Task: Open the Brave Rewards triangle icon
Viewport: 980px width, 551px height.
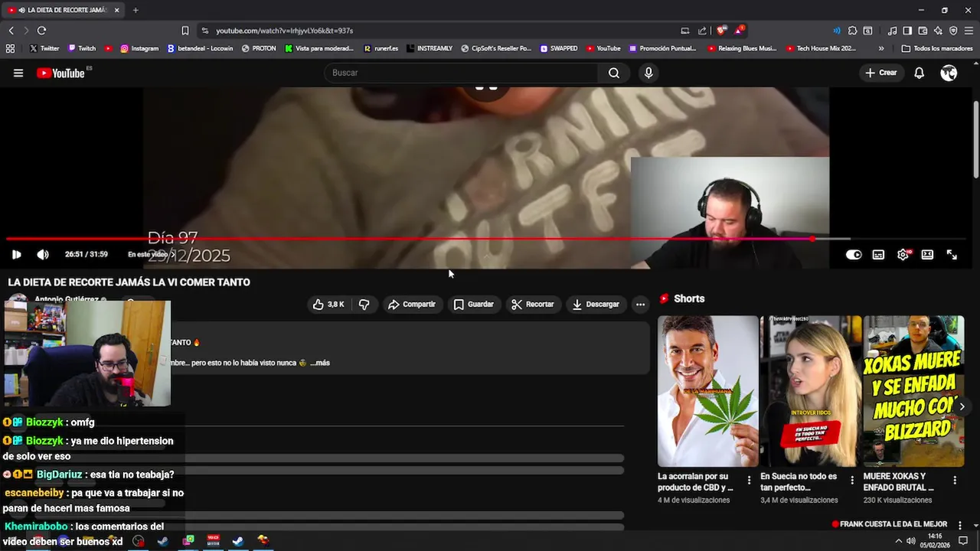Action: pos(739,31)
